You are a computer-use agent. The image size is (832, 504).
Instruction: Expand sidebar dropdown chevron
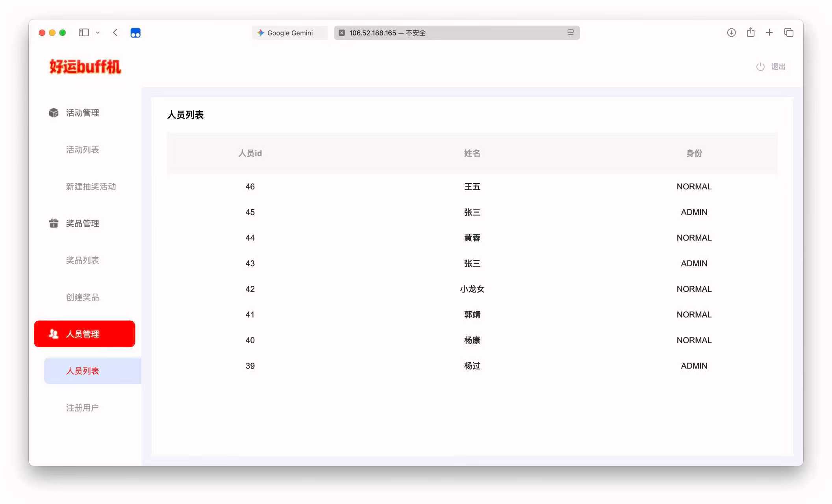tap(98, 33)
